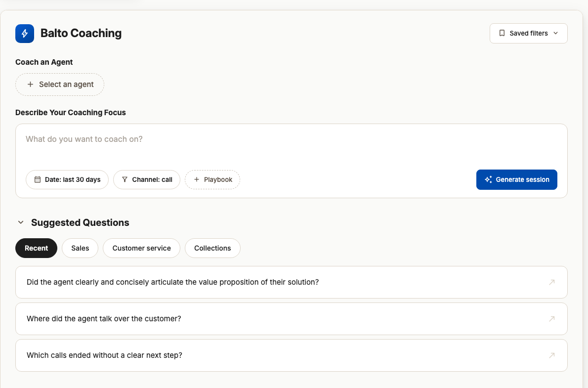Click the Saved filters chevron arrow
This screenshot has height=388, width=588.
click(x=556, y=34)
